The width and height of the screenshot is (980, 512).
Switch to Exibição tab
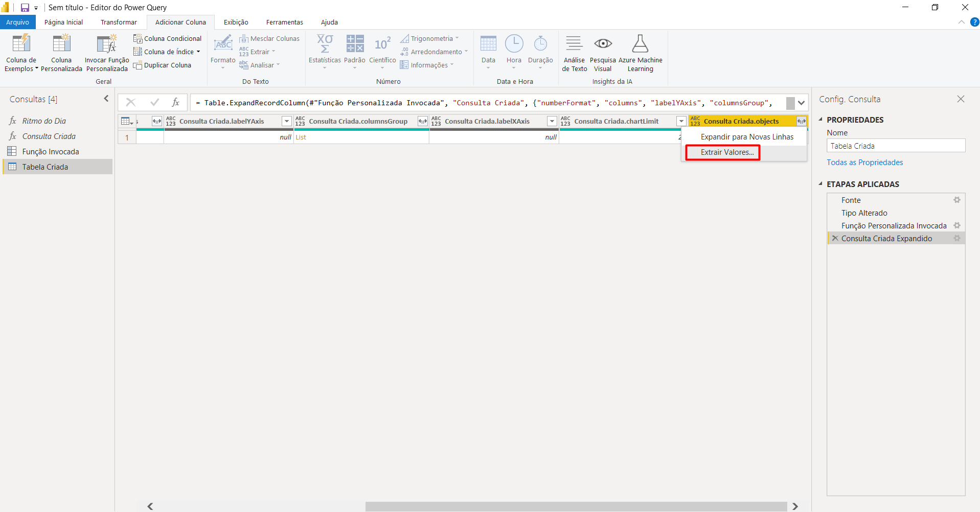(236, 22)
